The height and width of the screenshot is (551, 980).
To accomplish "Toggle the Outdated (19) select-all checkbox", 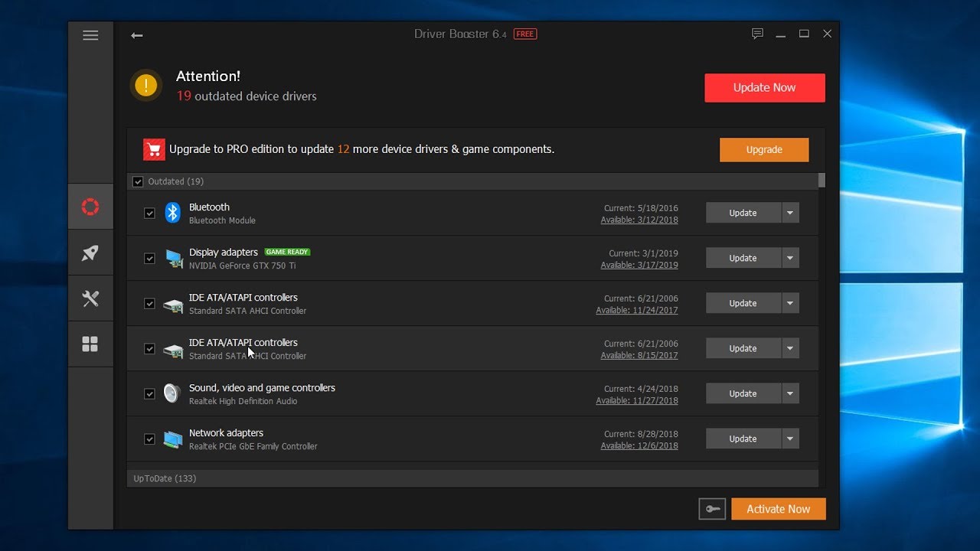I will click(138, 181).
